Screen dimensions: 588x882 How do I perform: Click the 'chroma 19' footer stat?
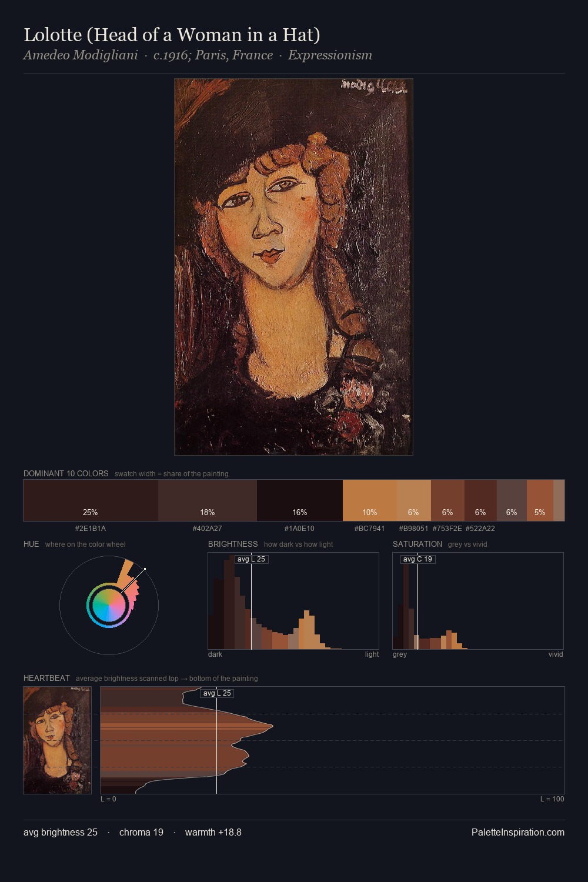(x=141, y=832)
